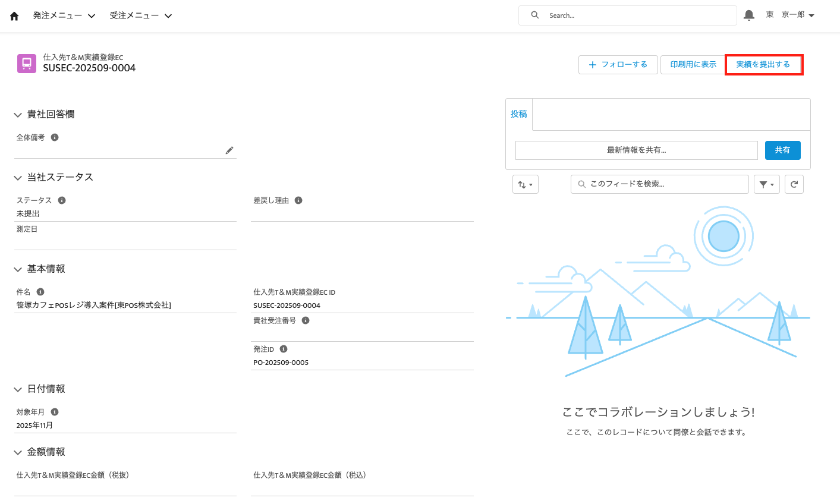
Task: Click the 件名 value 笹塚カフェPOSレジ導入案件
Action: click(x=93, y=305)
